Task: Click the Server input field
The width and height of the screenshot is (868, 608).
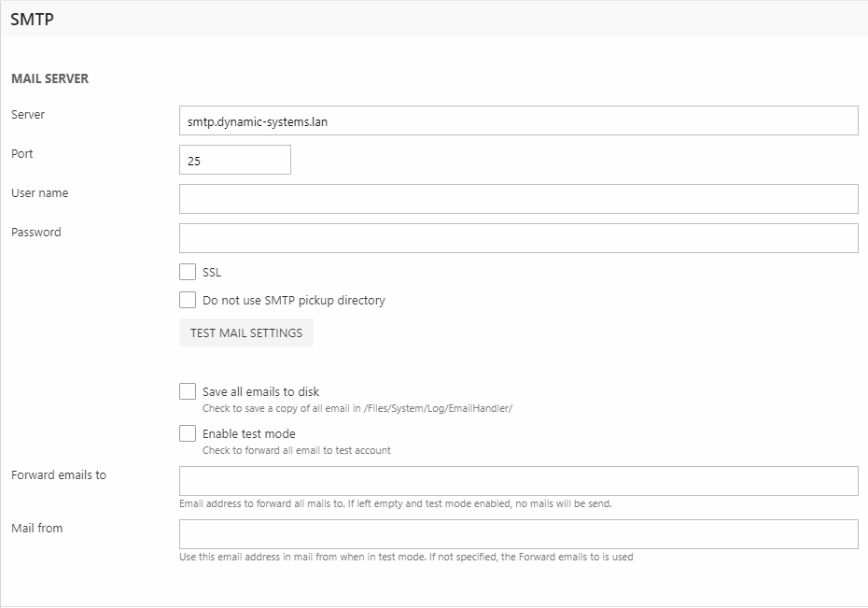Action: pos(518,120)
